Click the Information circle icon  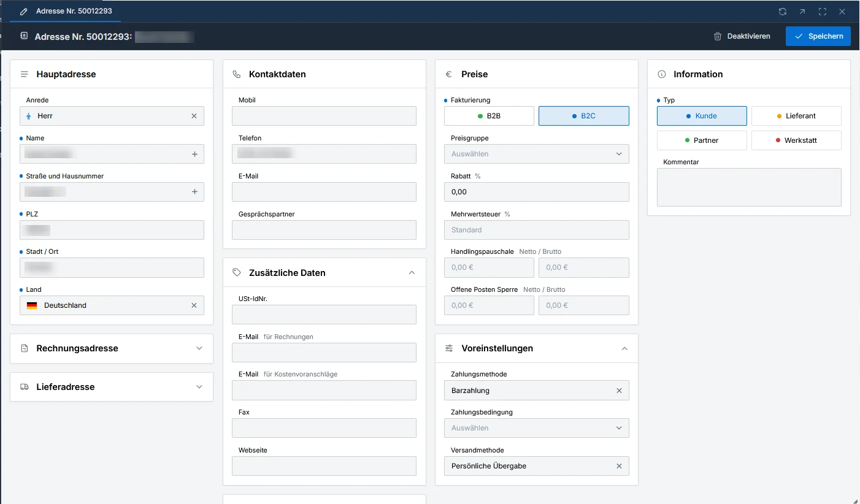(x=662, y=74)
